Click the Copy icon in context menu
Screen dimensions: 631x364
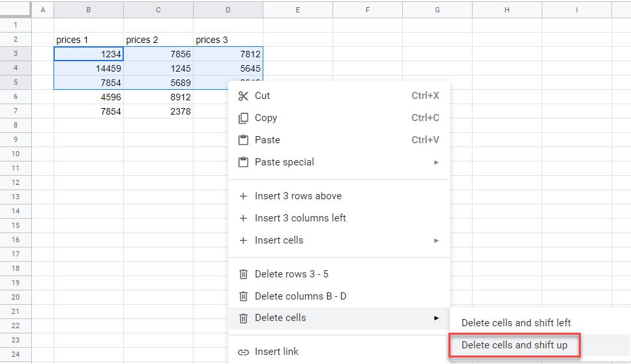coord(243,118)
